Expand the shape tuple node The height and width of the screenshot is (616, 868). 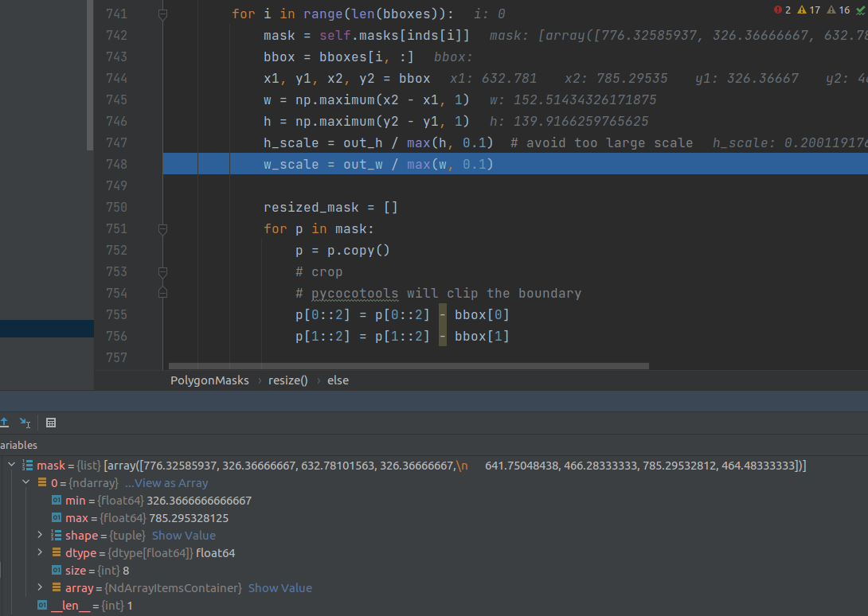pyautogui.click(x=40, y=535)
